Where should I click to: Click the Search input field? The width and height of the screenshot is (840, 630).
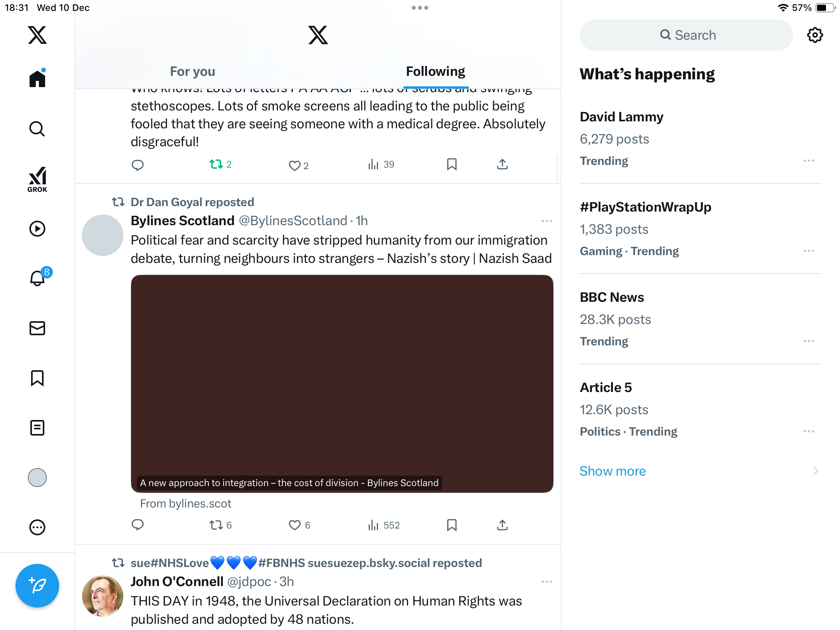pos(686,35)
